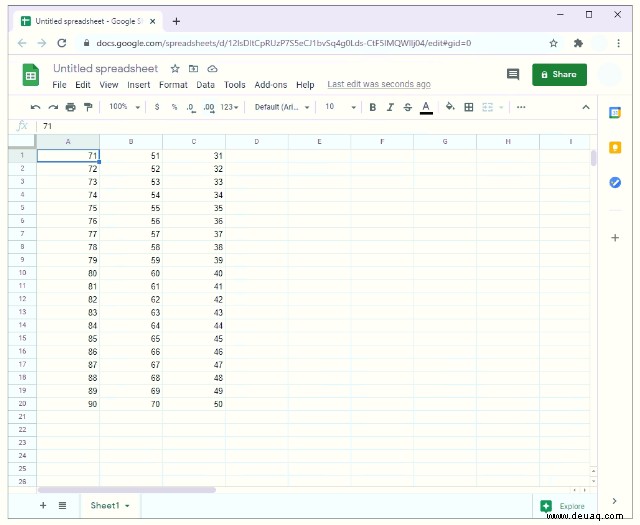Open the Edit menu
640x525 pixels.
[83, 85]
